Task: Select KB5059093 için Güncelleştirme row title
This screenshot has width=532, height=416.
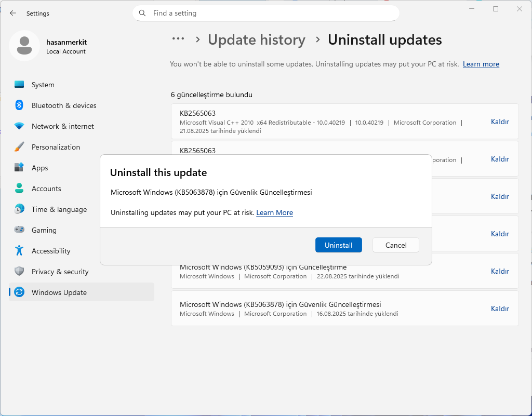Action: [263, 267]
